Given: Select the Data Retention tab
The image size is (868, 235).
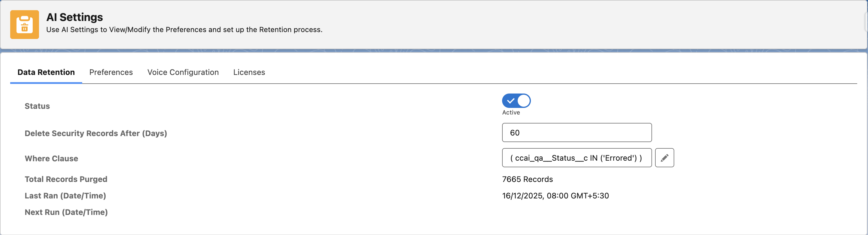Looking at the screenshot, I should click(x=46, y=72).
